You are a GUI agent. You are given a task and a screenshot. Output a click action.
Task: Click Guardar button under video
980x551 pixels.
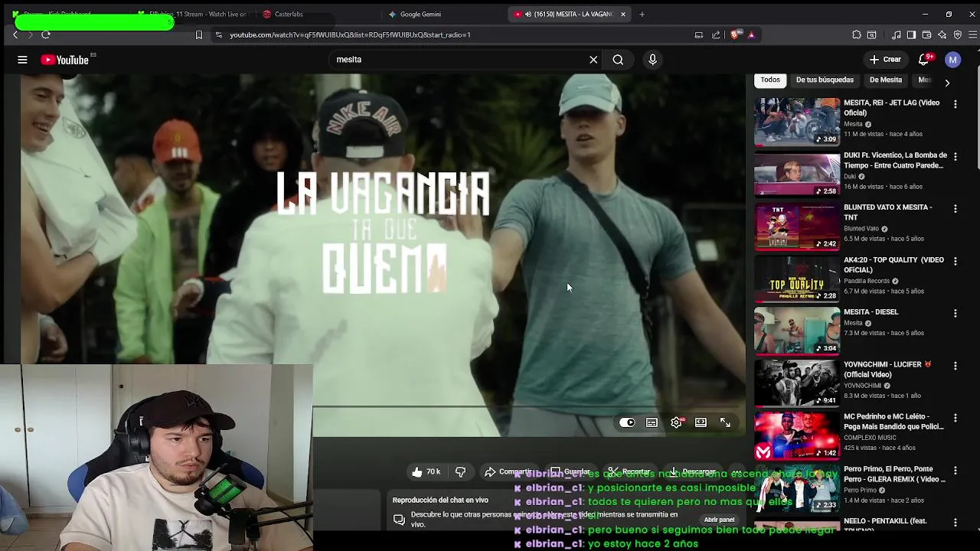point(571,472)
